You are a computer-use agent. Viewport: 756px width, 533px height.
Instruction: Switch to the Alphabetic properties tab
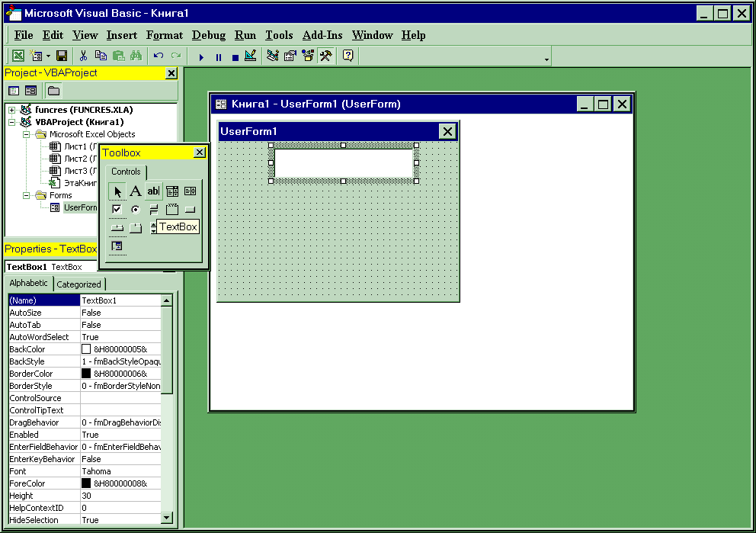[x=28, y=283]
